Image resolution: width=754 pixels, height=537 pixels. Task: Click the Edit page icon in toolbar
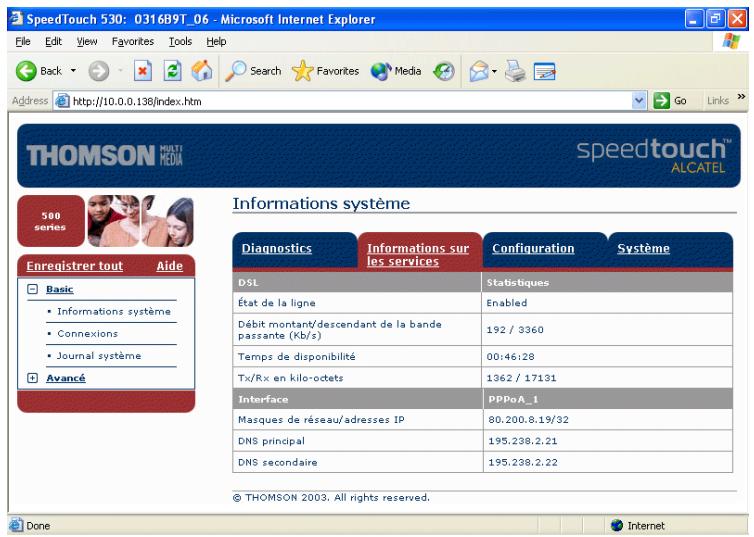(x=545, y=71)
